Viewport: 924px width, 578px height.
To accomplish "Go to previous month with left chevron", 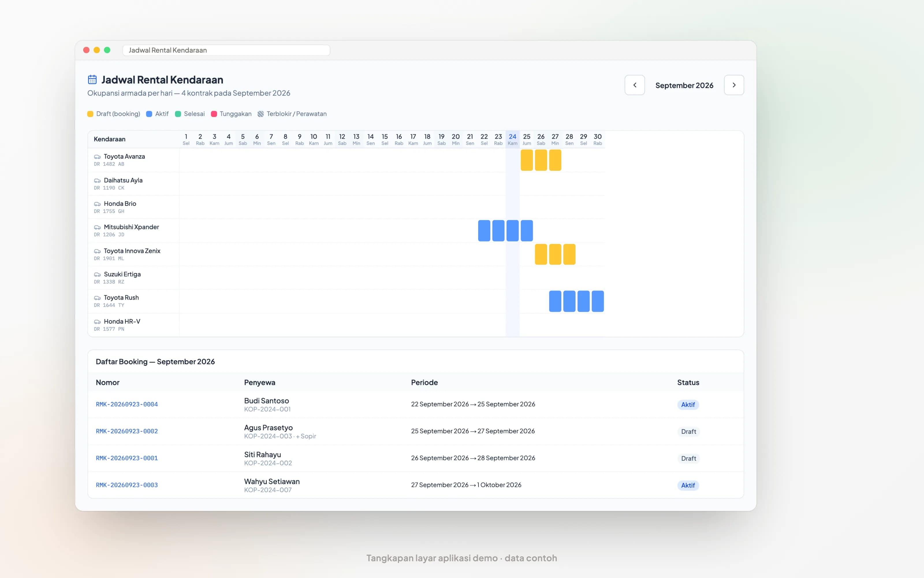I will pos(635,85).
